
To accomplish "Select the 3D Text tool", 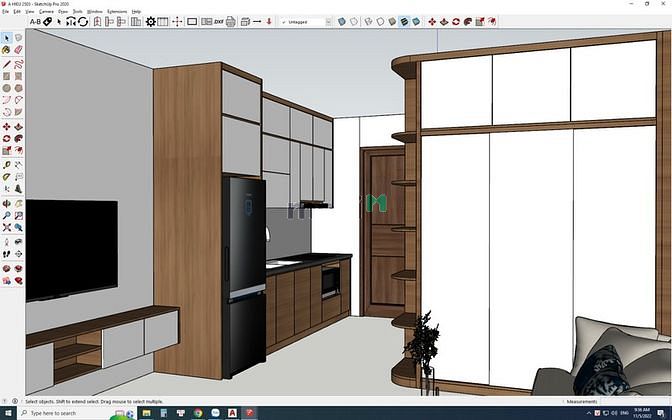I will pos(18,189).
